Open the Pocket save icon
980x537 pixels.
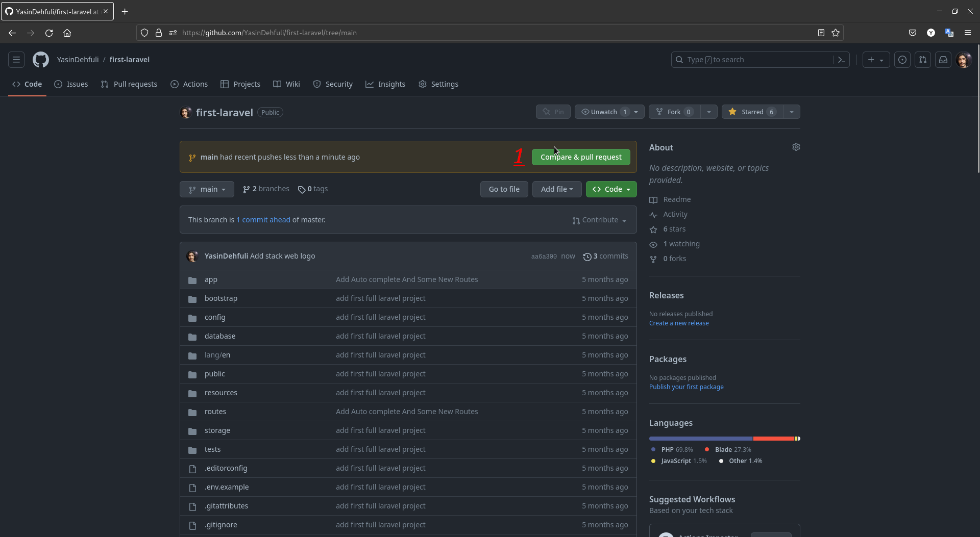(x=913, y=33)
